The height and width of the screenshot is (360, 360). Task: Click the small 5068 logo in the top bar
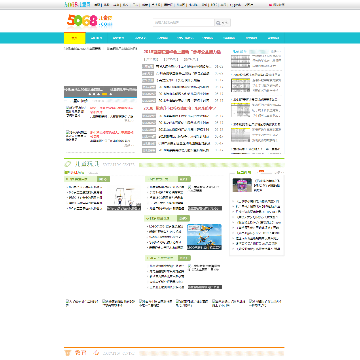(77, 5)
